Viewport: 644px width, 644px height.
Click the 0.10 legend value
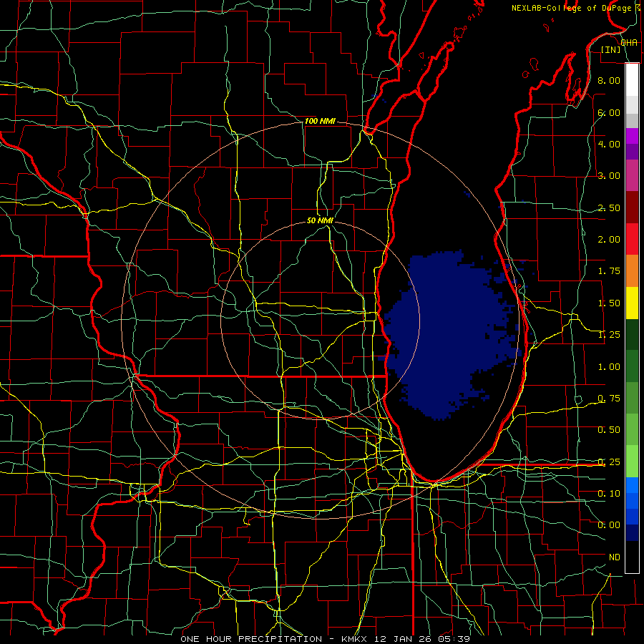tap(609, 494)
